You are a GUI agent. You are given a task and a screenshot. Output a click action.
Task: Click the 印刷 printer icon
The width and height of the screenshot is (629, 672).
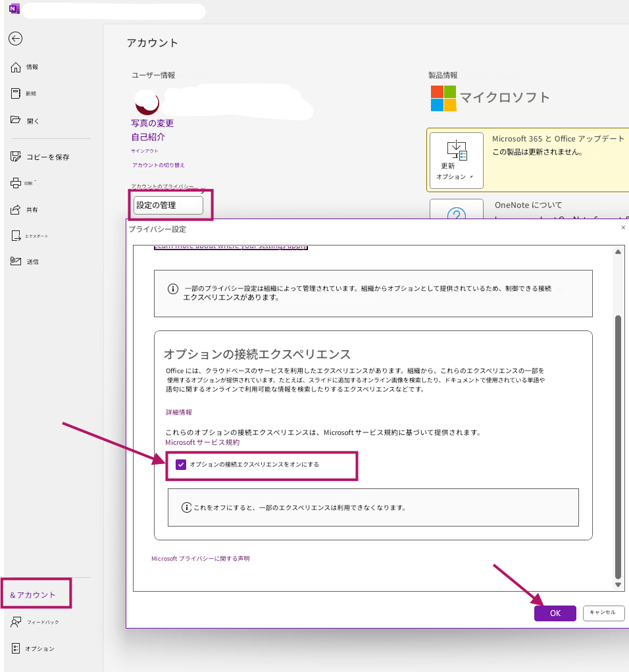click(x=16, y=183)
